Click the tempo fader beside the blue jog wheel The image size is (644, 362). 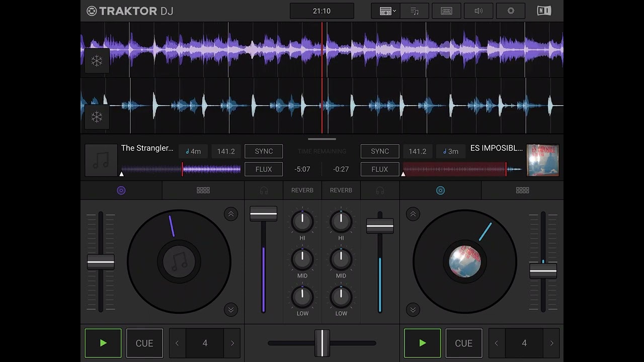(x=543, y=270)
